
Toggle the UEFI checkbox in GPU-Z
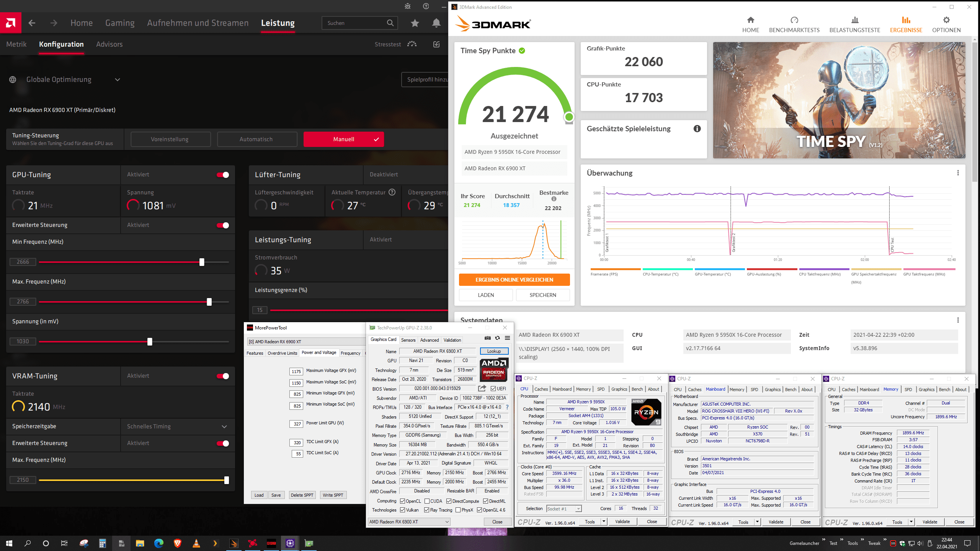click(x=493, y=389)
